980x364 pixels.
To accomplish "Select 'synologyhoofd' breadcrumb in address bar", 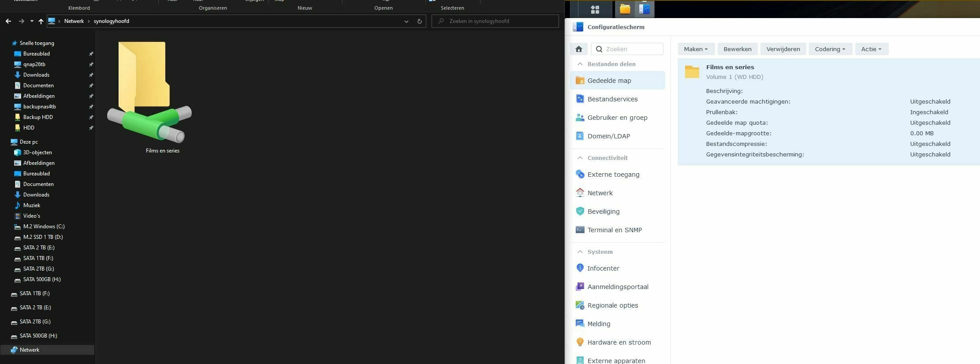I will pyautogui.click(x=112, y=21).
